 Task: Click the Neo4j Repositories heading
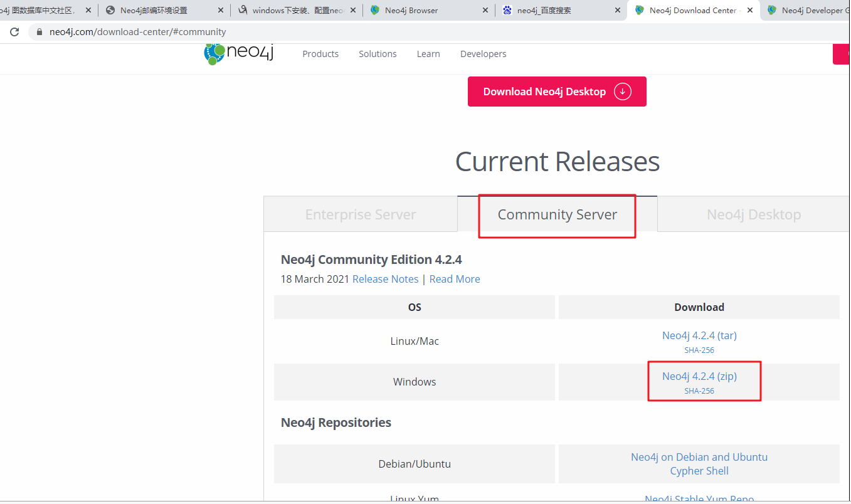point(336,423)
